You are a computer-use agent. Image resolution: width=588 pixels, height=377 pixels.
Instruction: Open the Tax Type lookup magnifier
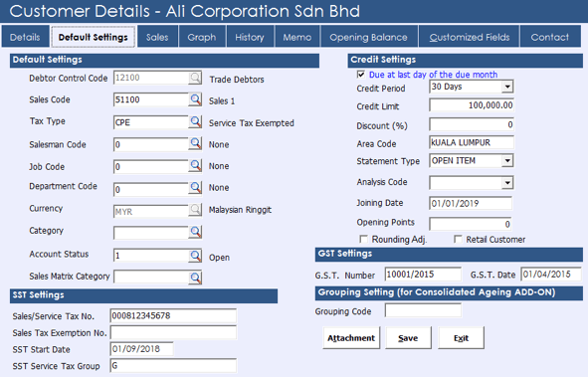pyautogui.click(x=195, y=121)
